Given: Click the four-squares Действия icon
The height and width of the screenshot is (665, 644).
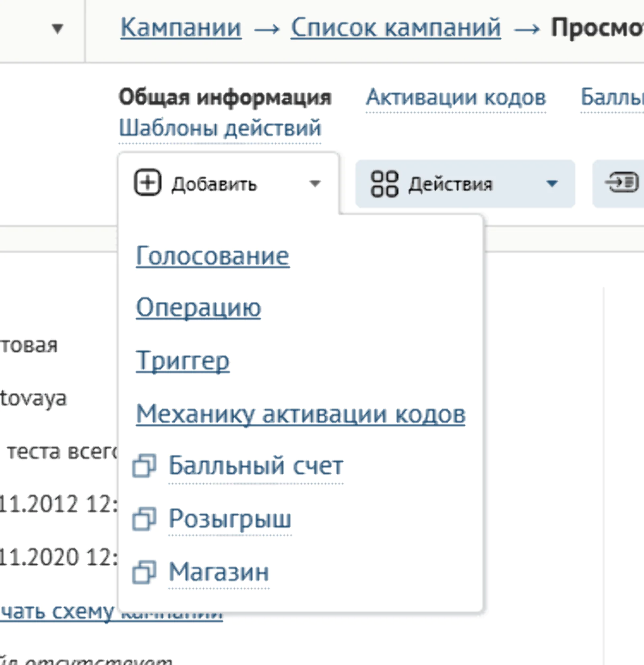Looking at the screenshot, I should pos(384,184).
